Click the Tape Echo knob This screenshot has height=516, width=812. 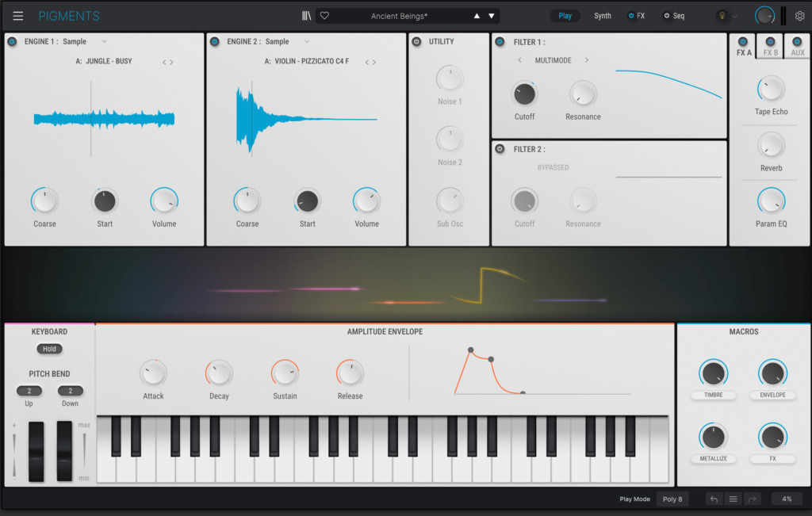click(771, 89)
